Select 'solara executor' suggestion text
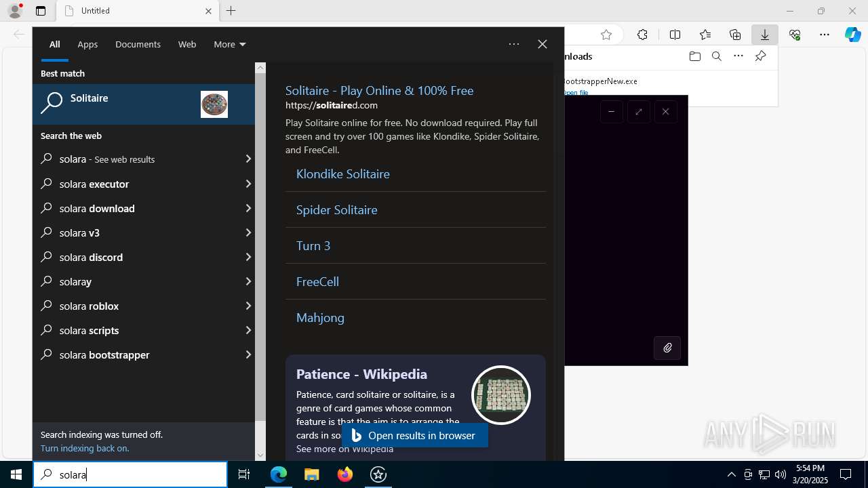 (x=94, y=184)
